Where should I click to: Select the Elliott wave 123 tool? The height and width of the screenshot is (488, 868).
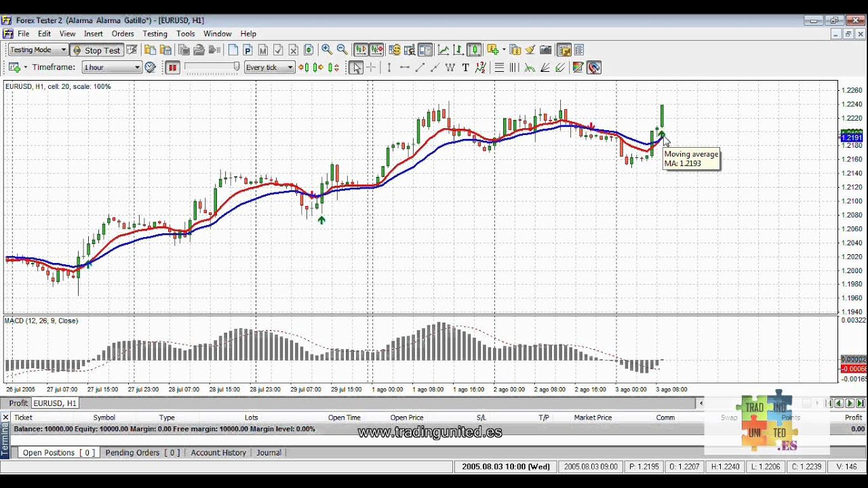click(x=480, y=67)
